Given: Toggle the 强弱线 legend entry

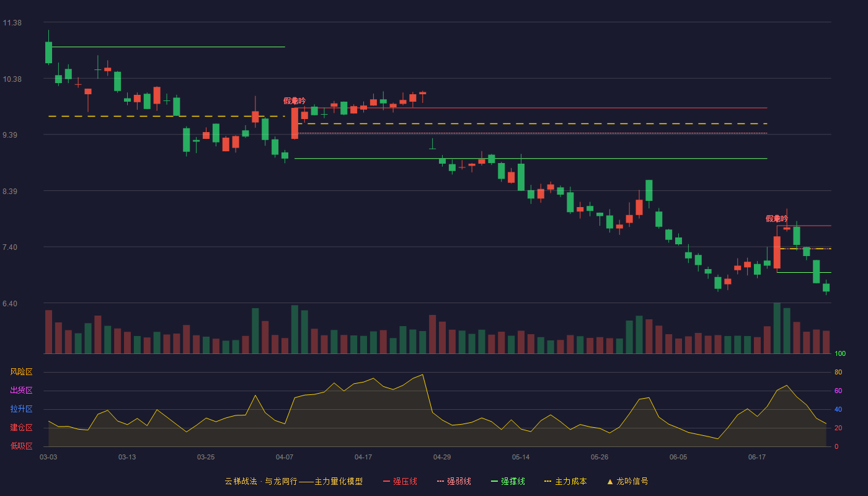Looking at the screenshot, I should 454,481.
